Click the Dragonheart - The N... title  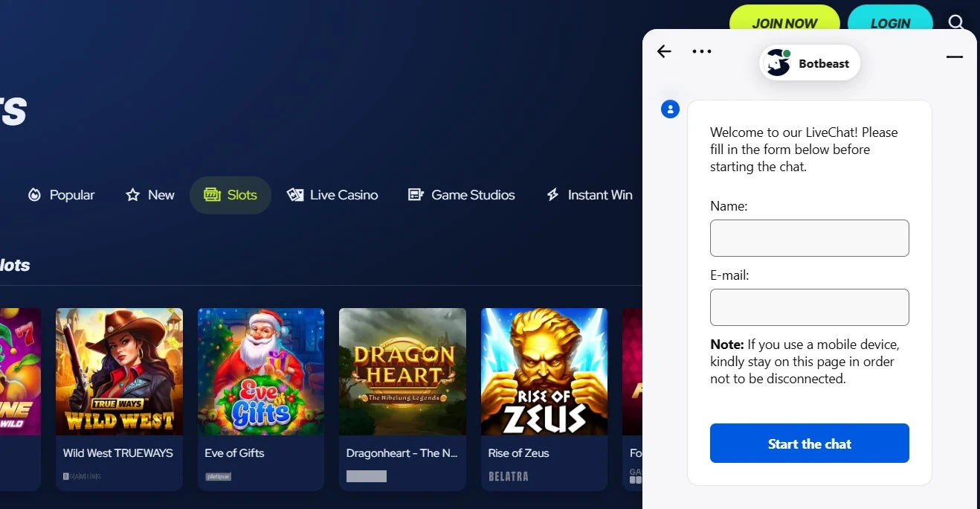tap(402, 452)
